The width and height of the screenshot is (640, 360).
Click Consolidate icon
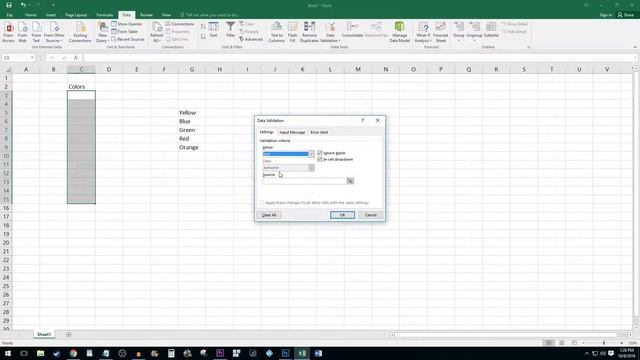pos(352,30)
